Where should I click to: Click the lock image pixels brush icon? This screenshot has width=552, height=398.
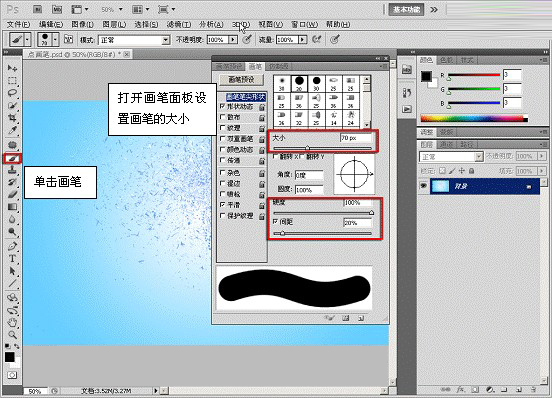[452, 171]
